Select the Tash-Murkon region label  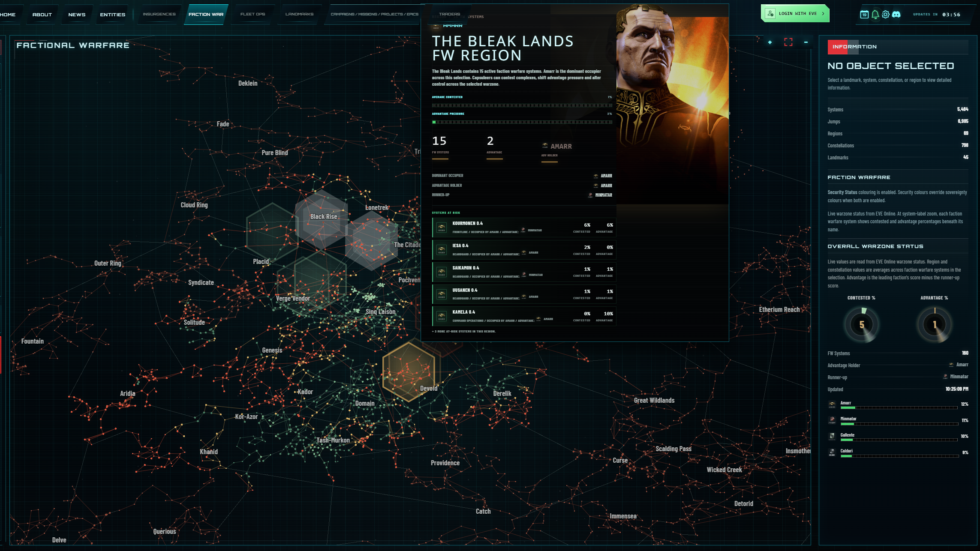coord(333,440)
